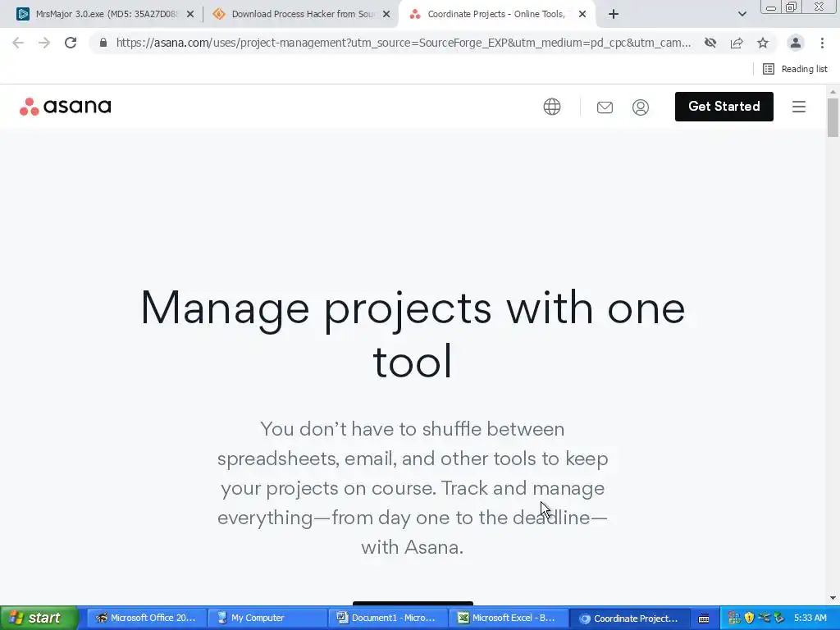Screen dimensions: 840x630
Task: Open the Chrome profile avatar
Action: pos(796,43)
